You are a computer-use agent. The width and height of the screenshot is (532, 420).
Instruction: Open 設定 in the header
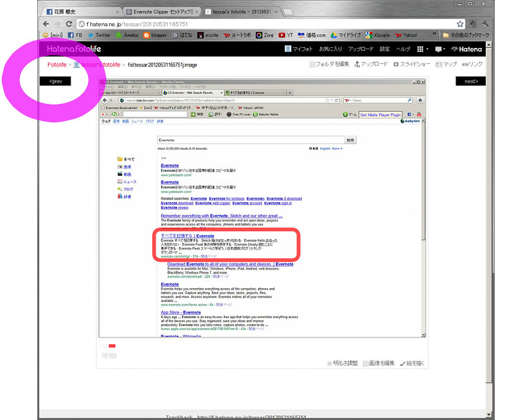(x=384, y=49)
